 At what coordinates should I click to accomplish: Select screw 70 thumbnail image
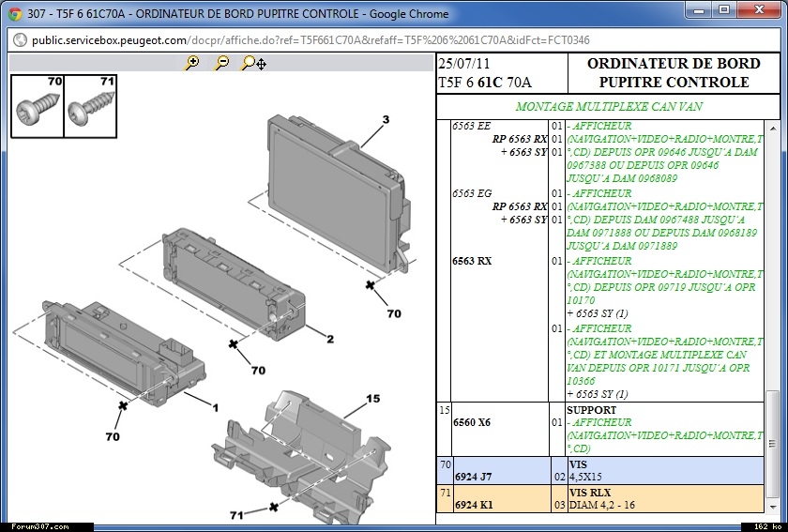click(x=38, y=106)
